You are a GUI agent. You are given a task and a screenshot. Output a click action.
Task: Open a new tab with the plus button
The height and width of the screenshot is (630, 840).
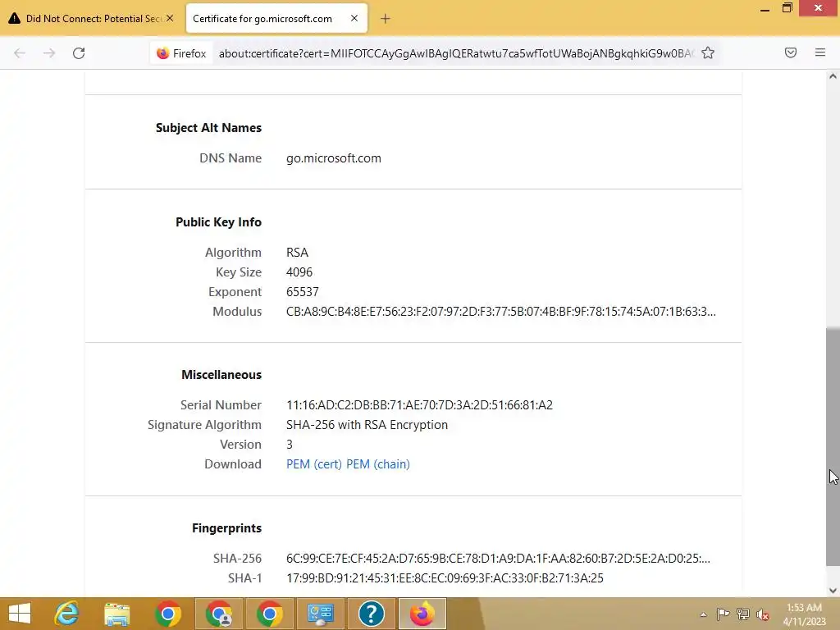coord(386,19)
